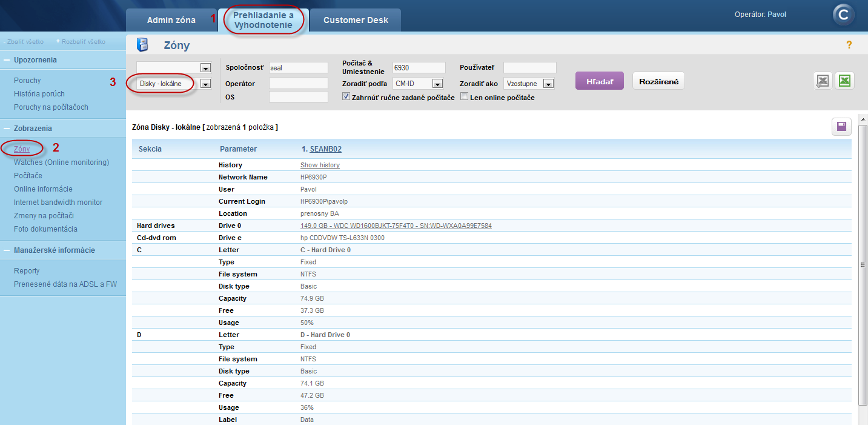This screenshot has width=868, height=425.
Task: Click the Show history link
Action: click(320, 165)
